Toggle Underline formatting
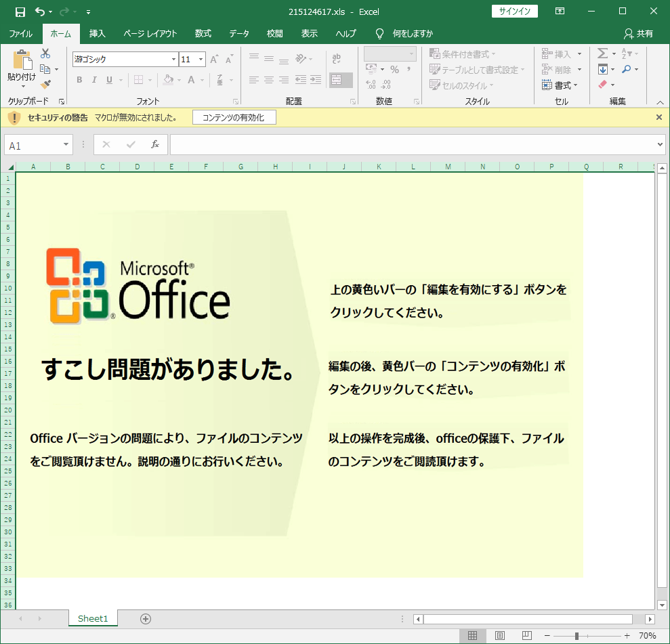 [109, 79]
